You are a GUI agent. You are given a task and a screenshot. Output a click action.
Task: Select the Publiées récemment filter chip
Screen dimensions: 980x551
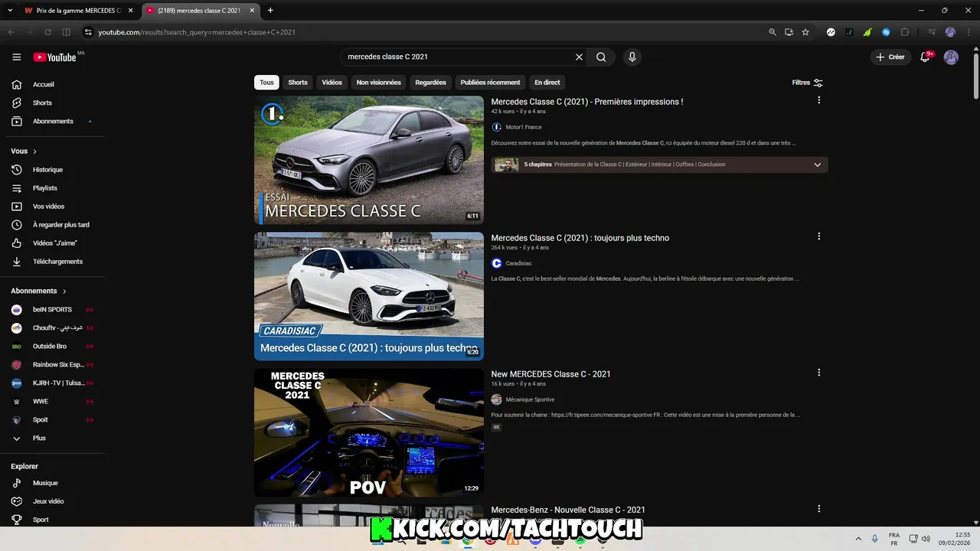[x=490, y=82]
